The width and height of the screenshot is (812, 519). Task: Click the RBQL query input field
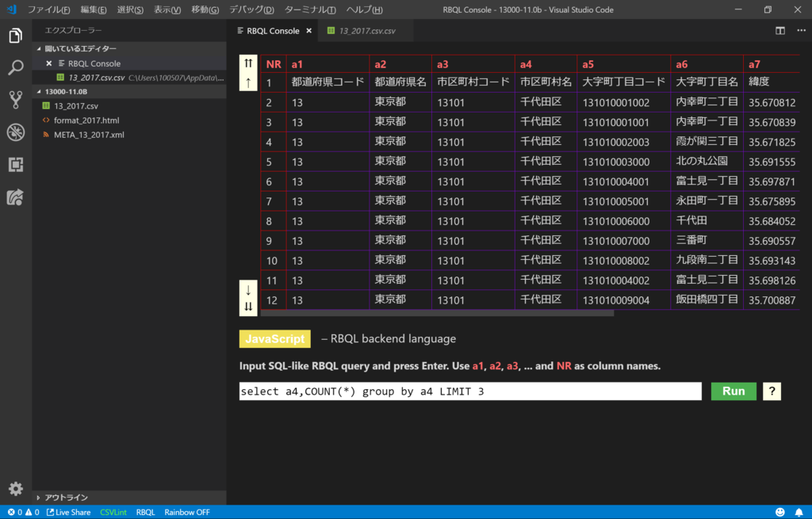click(x=468, y=391)
